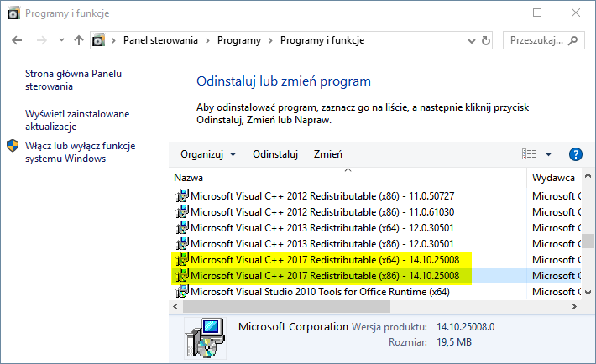Click installer icon of 2013 x86 row
596x364 pixels.
point(182,243)
